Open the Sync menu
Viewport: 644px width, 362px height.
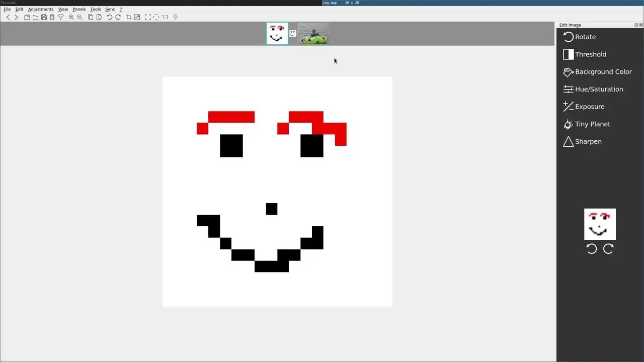110,9
